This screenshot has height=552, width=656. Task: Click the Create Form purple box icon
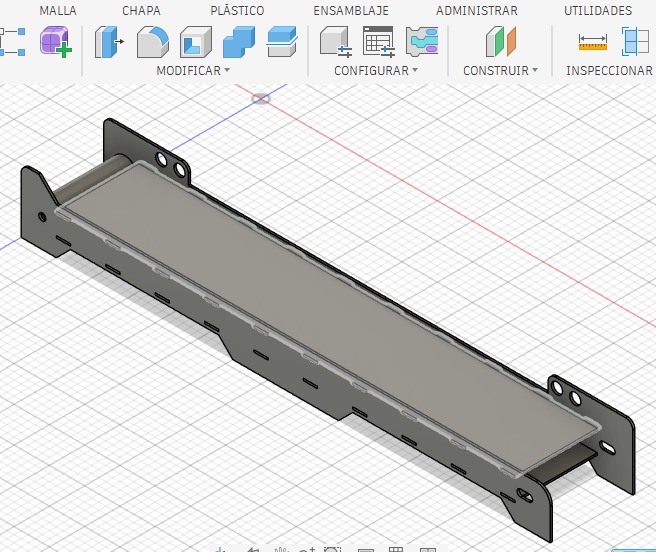tap(56, 41)
